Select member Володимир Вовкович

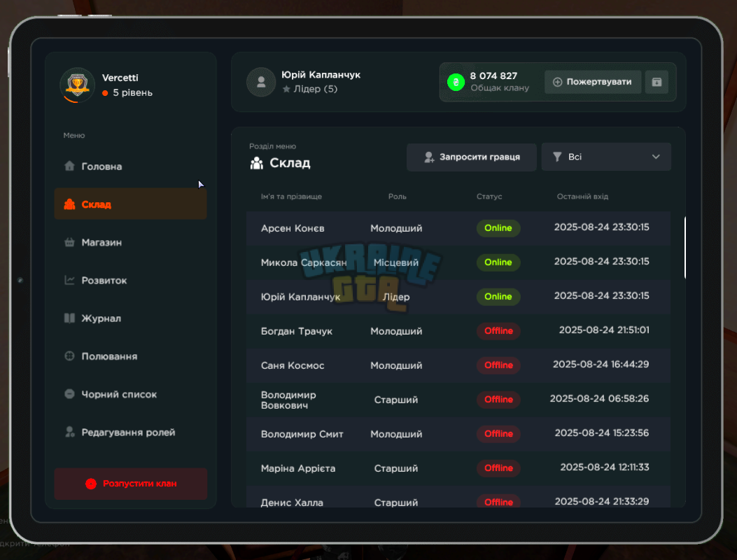tap(458, 400)
